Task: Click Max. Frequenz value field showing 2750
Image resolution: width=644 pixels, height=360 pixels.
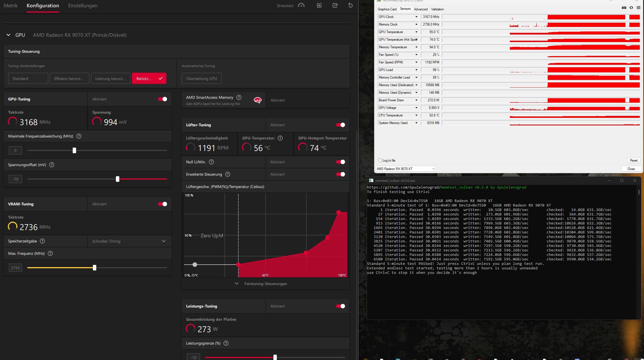Action: click(15, 268)
